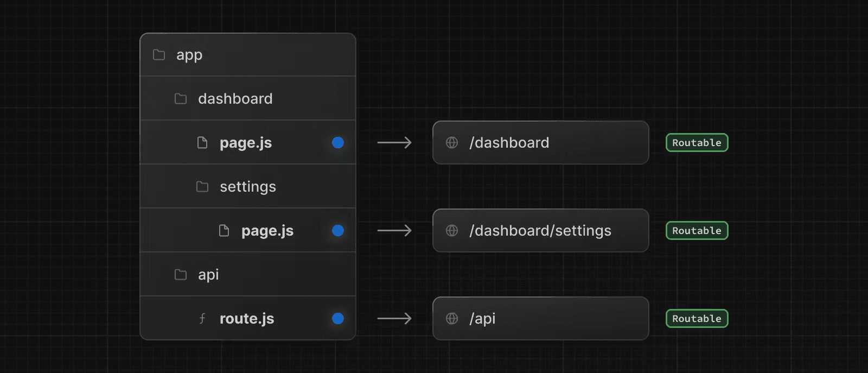Click the function icon beside route.js
This screenshot has height=373, width=868.
click(202, 319)
